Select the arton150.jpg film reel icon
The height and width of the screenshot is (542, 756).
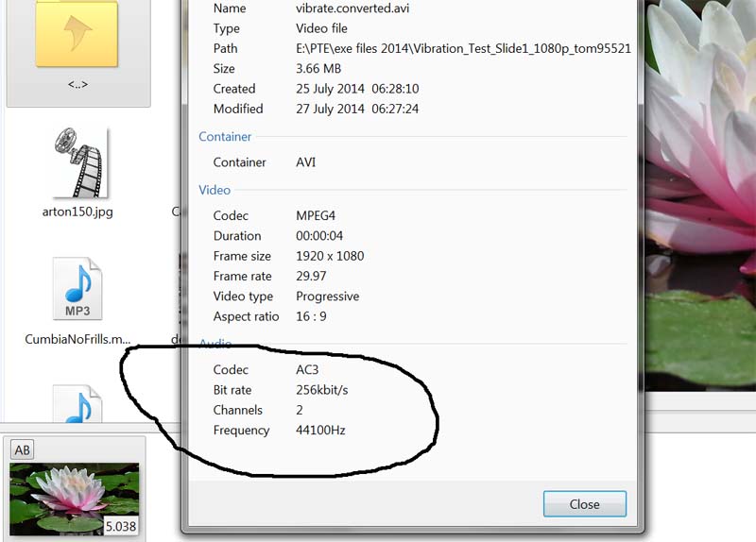click(77, 163)
